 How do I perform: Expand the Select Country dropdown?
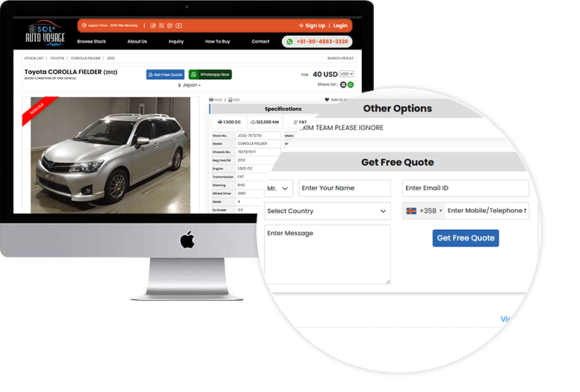click(327, 211)
